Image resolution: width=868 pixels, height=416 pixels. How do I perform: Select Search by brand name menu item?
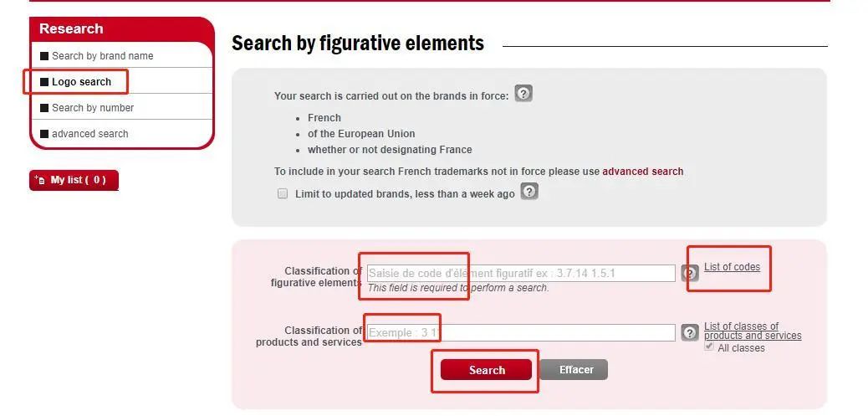point(102,56)
